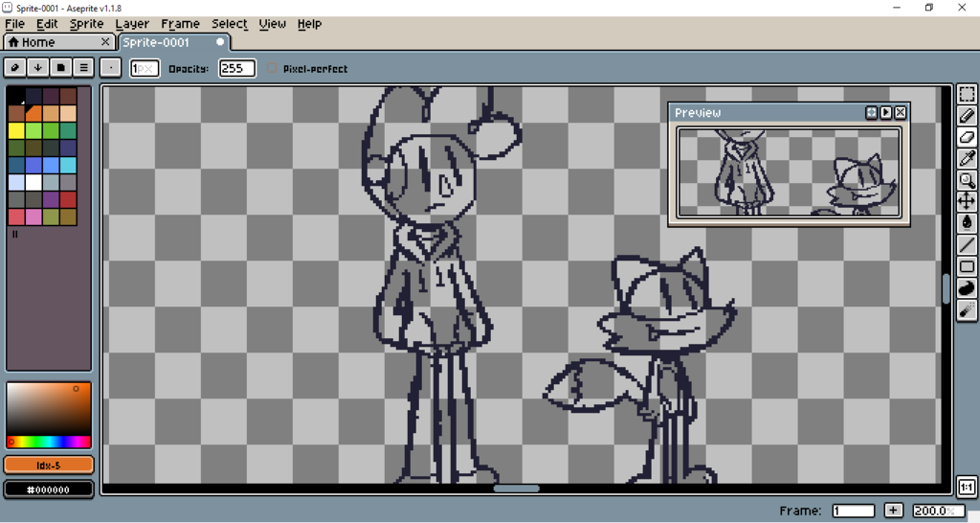Open the File menu
Screen dimensions: 980x523
pos(15,24)
